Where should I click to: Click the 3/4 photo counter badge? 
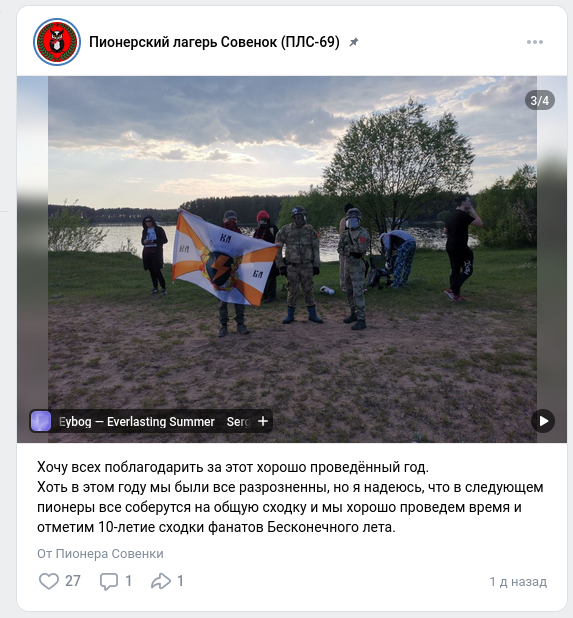(540, 101)
